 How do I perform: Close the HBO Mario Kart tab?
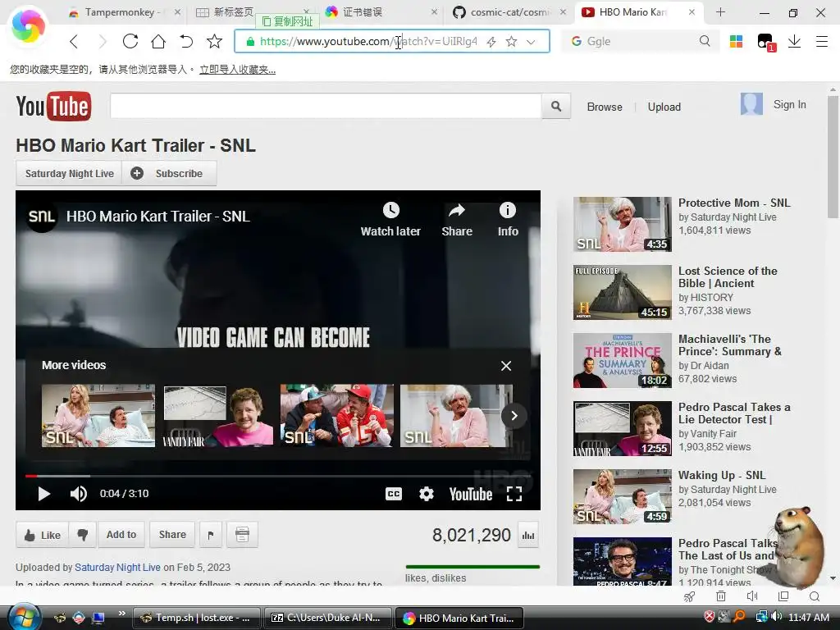tap(692, 11)
